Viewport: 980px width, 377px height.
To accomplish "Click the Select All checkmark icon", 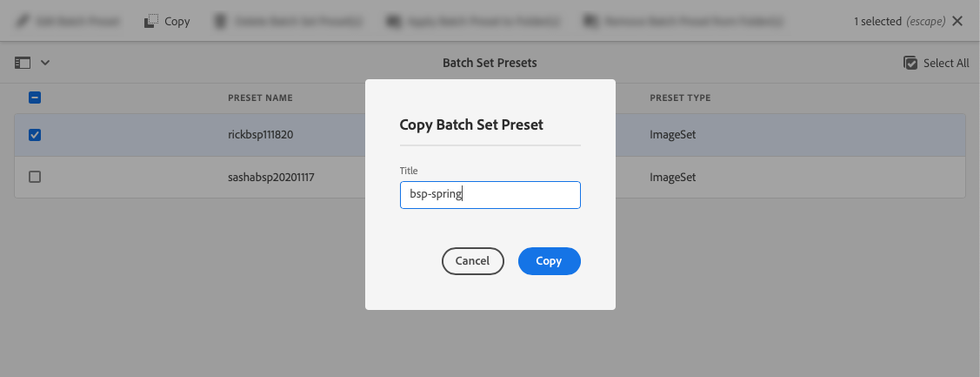I will [910, 63].
